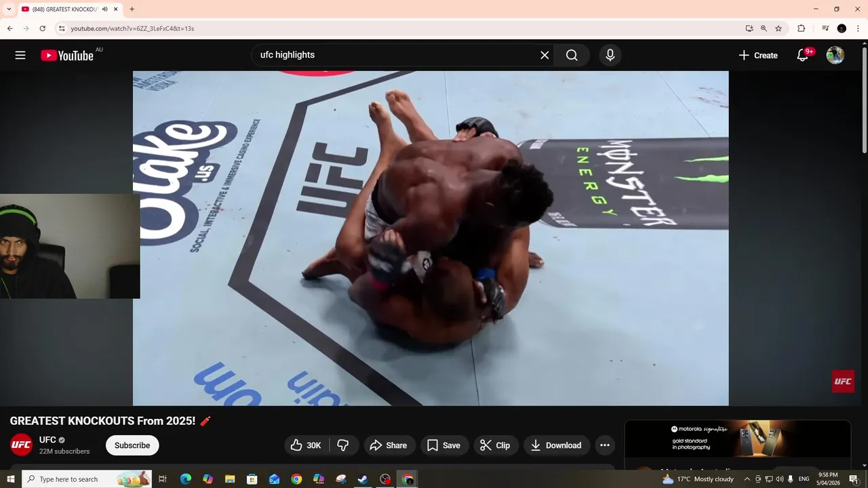The image size is (868, 488).
Task: Open Steam from taskbar
Action: tap(363, 479)
